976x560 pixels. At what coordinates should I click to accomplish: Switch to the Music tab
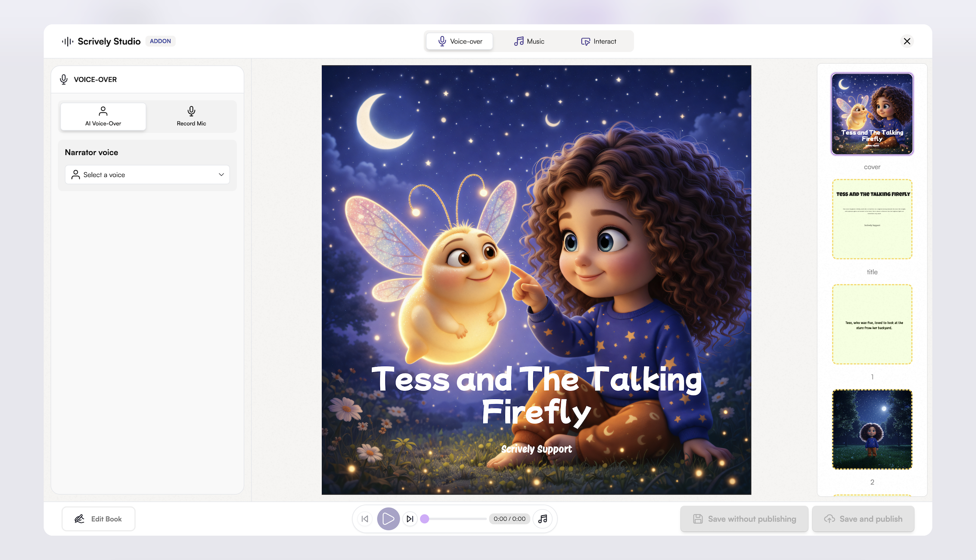[x=529, y=41]
